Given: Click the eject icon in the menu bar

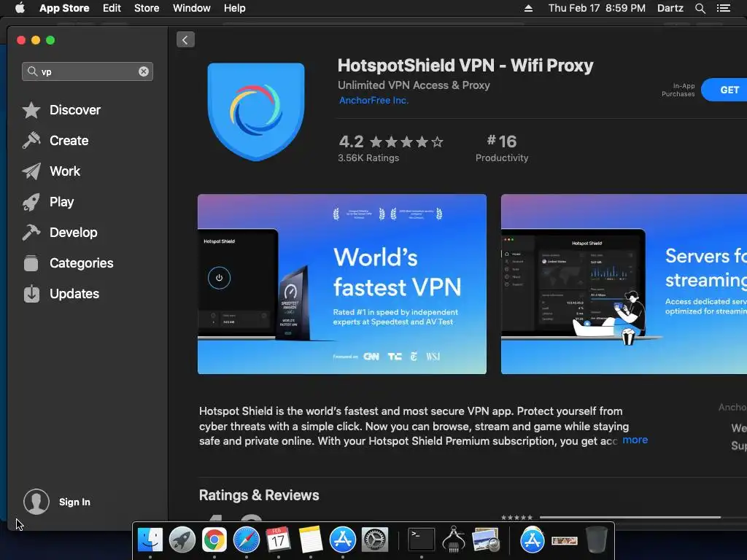Looking at the screenshot, I should (528, 8).
